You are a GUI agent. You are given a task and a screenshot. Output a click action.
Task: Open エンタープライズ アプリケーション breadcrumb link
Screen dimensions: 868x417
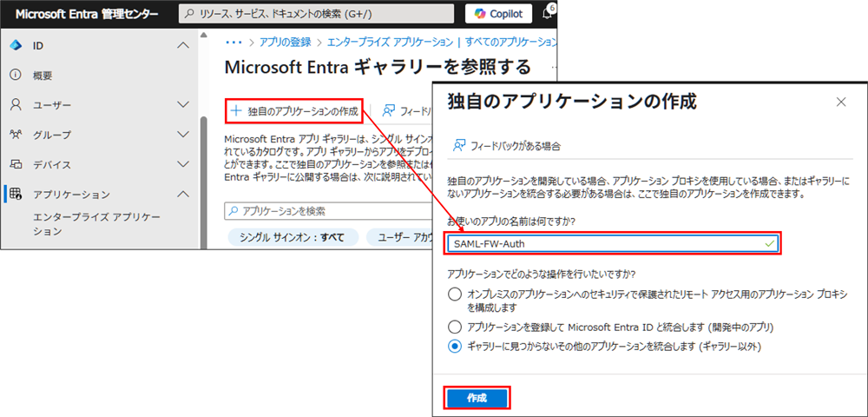pos(391,42)
